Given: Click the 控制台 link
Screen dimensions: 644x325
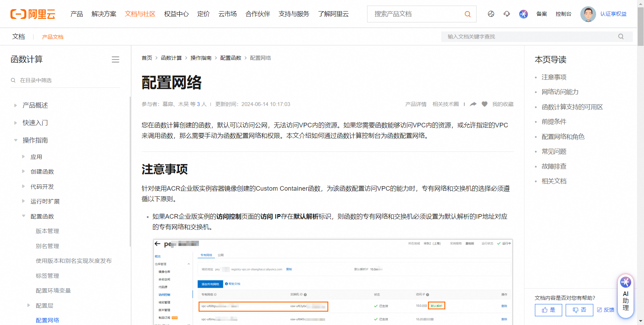Looking at the screenshot, I should pos(563,14).
